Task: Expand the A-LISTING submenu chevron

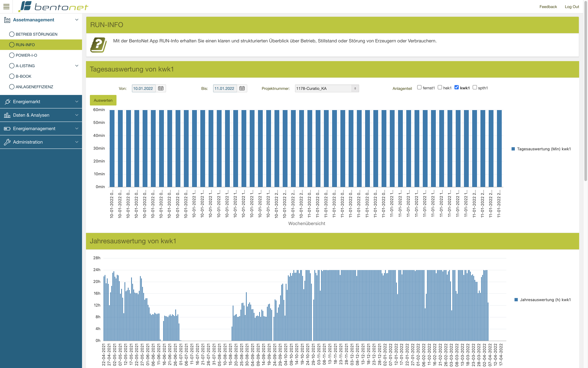Action: pos(77,66)
